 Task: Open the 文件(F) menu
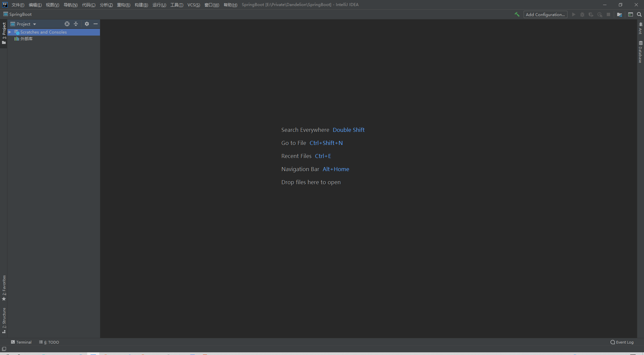point(18,5)
